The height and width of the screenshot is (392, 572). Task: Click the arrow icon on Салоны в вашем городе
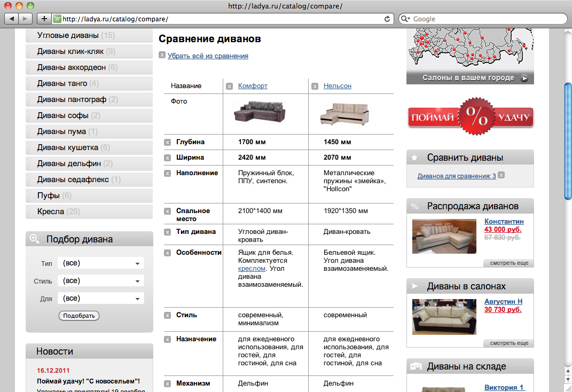524,78
